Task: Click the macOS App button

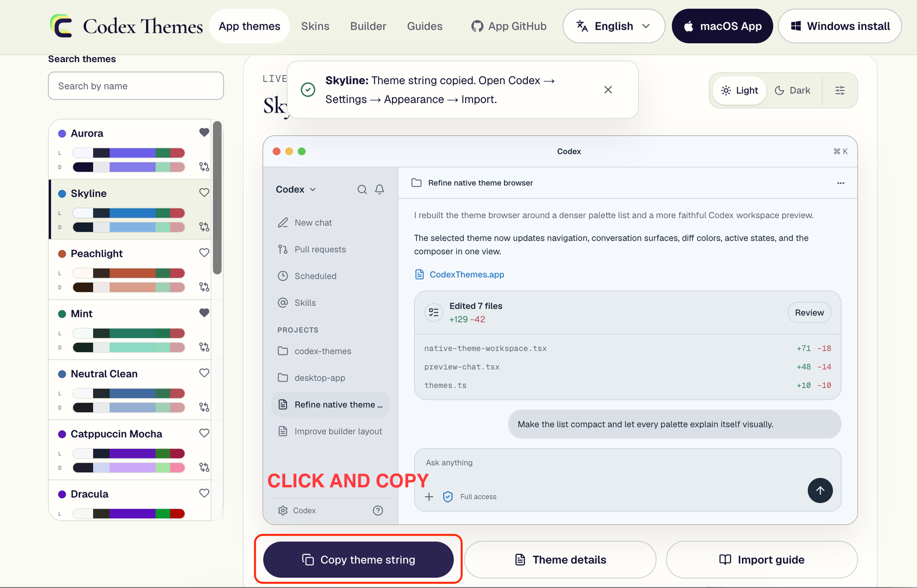Action: tap(722, 26)
